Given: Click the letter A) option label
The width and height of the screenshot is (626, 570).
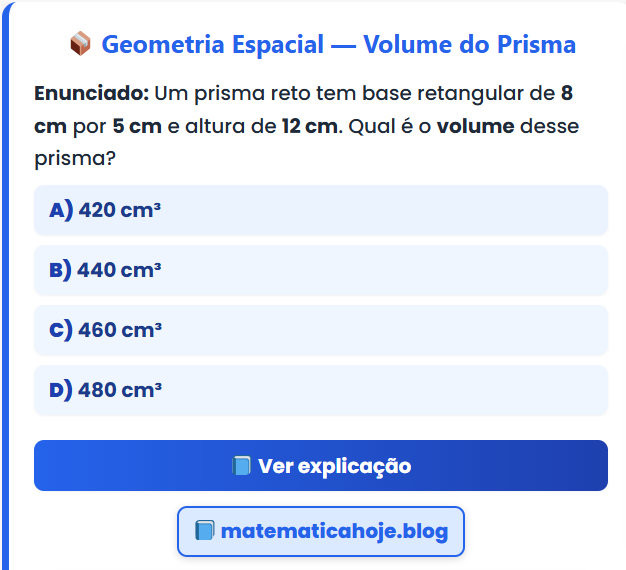Looking at the screenshot, I should coord(60,210).
